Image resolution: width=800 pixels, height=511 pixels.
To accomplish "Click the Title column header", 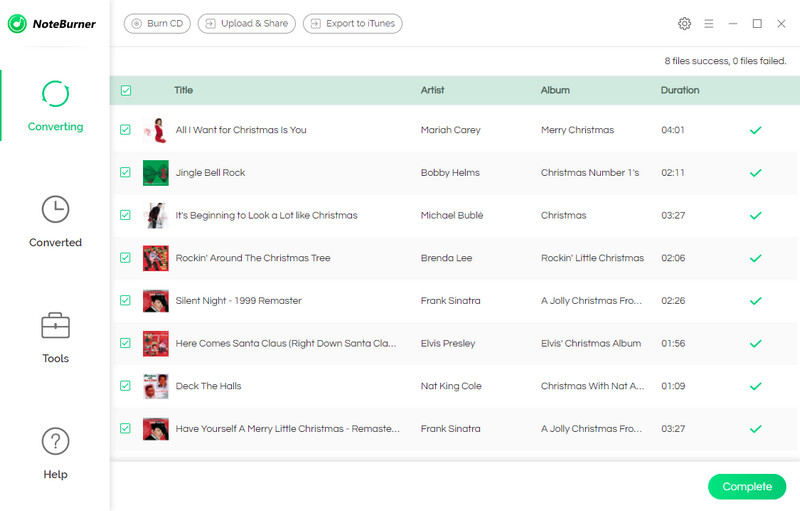I will tap(183, 90).
